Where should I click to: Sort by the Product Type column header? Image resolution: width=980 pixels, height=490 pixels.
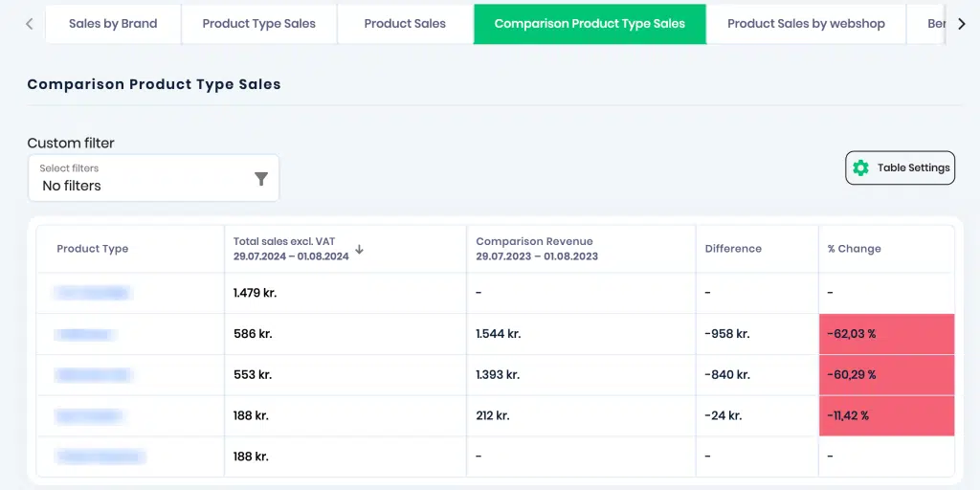coord(93,249)
